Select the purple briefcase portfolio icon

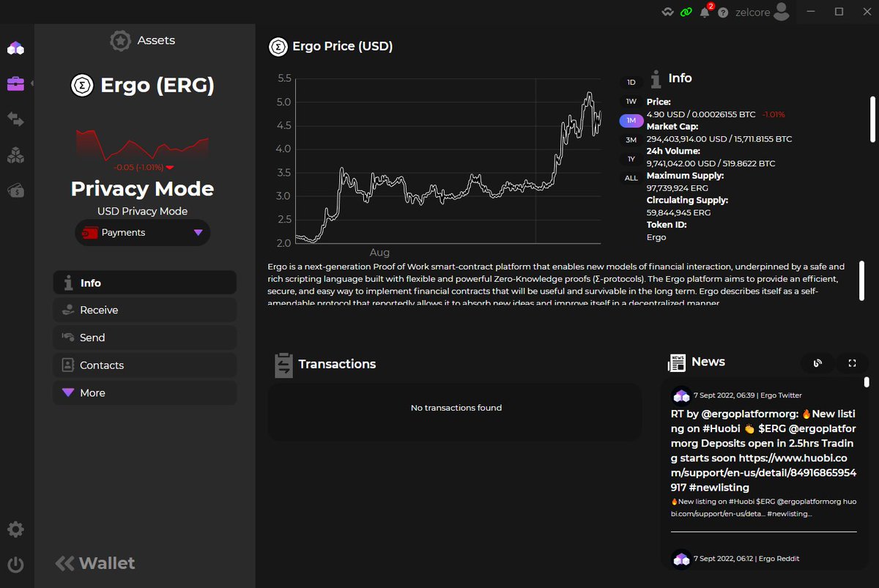pos(15,83)
